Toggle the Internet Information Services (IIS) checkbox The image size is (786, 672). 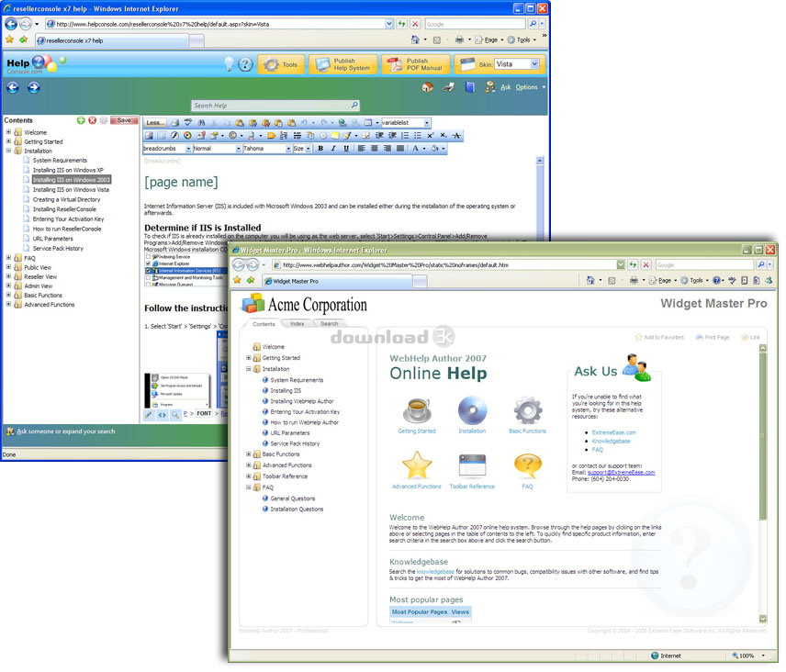click(149, 271)
